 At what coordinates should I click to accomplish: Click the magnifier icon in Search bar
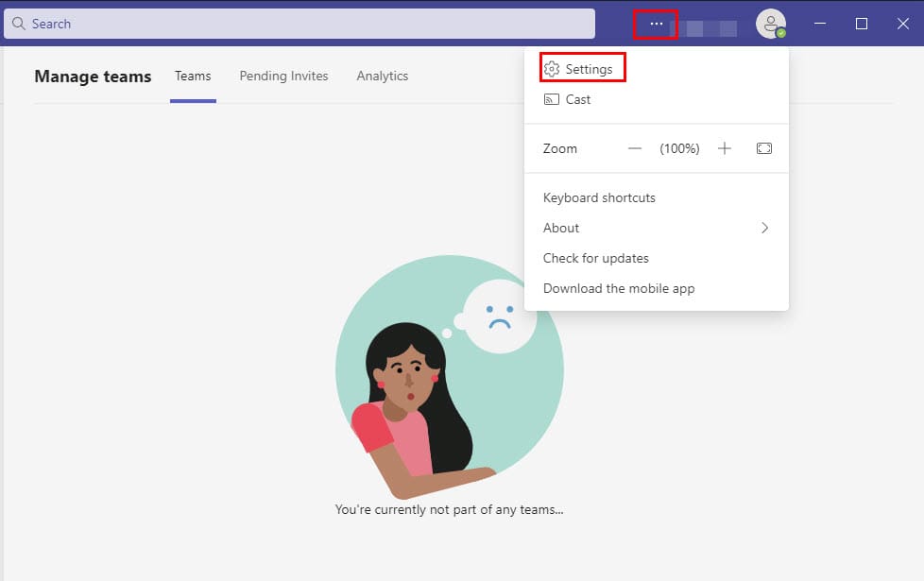[18, 24]
